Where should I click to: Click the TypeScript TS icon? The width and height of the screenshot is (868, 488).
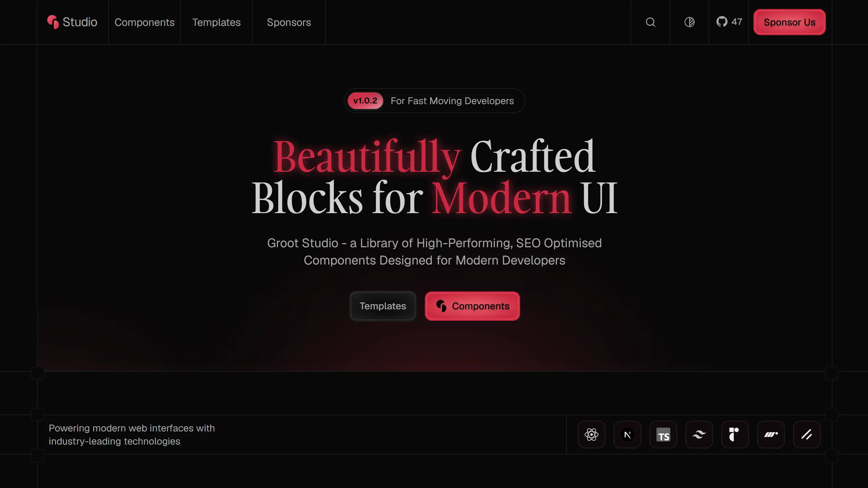[663, 435]
